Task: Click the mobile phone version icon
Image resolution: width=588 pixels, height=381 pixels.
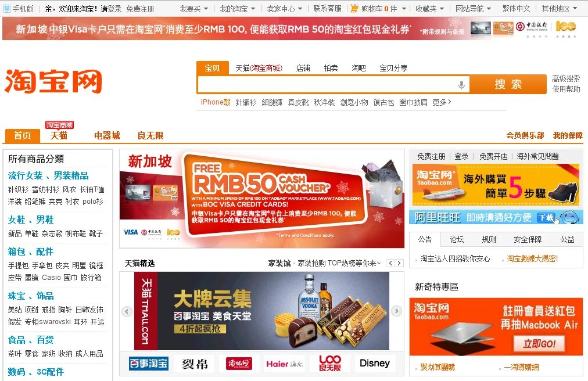Action: 7,8
